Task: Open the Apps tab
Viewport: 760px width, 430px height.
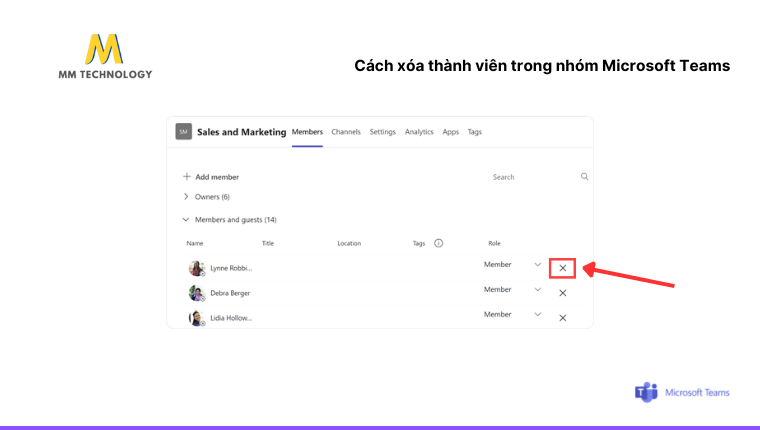Action: [x=451, y=132]
